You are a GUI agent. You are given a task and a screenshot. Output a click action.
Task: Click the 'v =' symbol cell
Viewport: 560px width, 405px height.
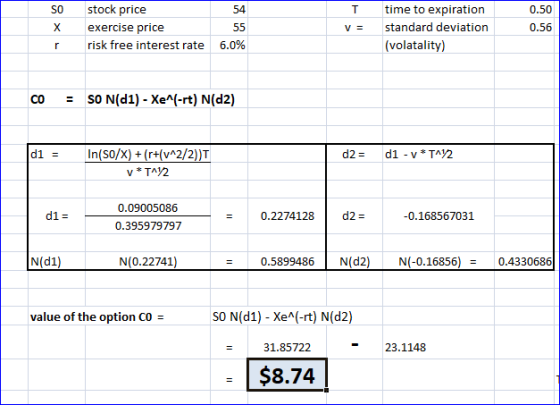pyautogui.click(x=354, y=28)
